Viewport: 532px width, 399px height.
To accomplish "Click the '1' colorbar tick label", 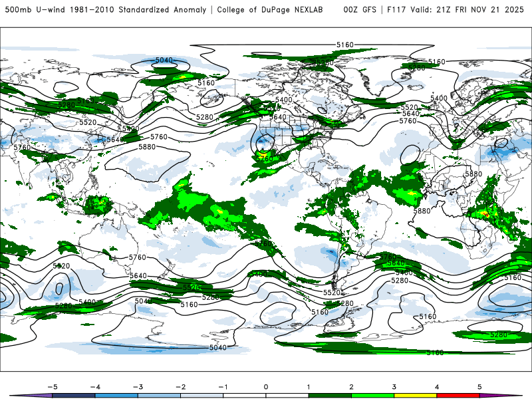I will click(309, 387).
